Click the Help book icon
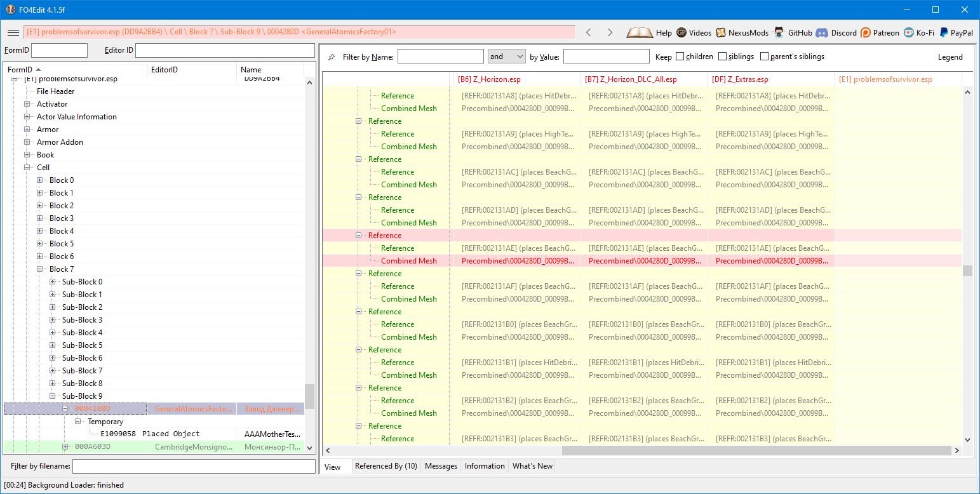 (639, 32)
